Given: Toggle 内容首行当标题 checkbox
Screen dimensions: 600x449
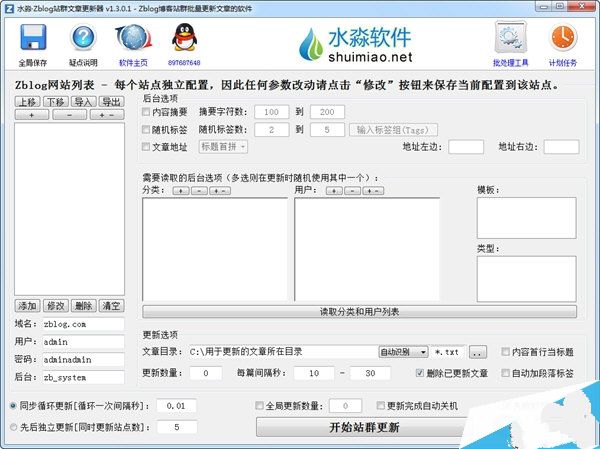Looking at the screenshot, I should pyautogui.click(x=505, y=351).
